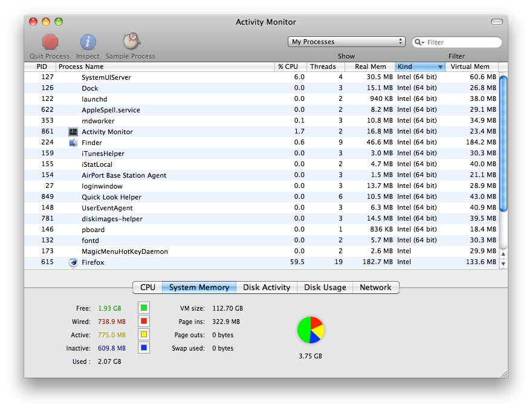Image resolution: width=532 pixels, height=411 pixels.
Task: Sort by Process Name column header
Action: point(165,66)
